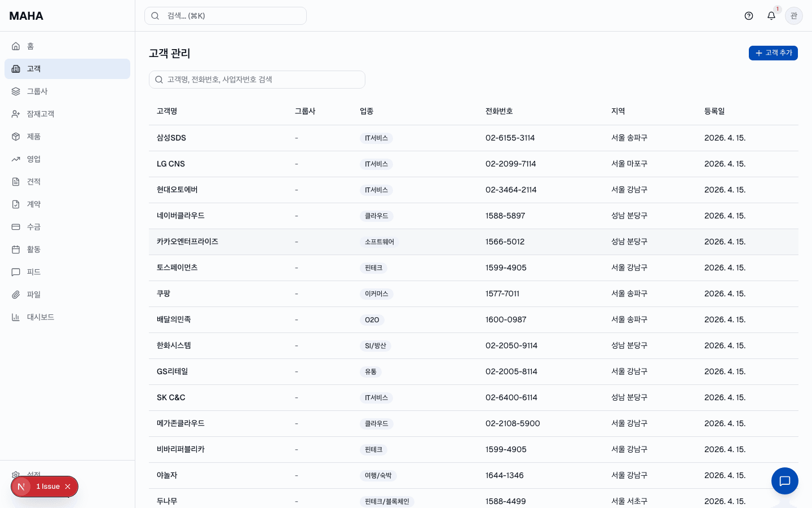Open the 한화시스템 customer row
The width and height of the screenshot is (812, 508).
474,345
